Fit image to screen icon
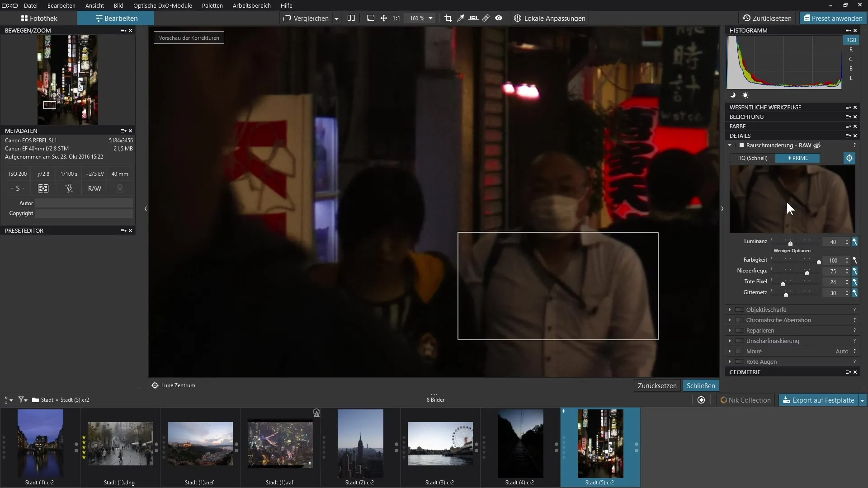This screenshot has width=868, height=488. (371, 18)
